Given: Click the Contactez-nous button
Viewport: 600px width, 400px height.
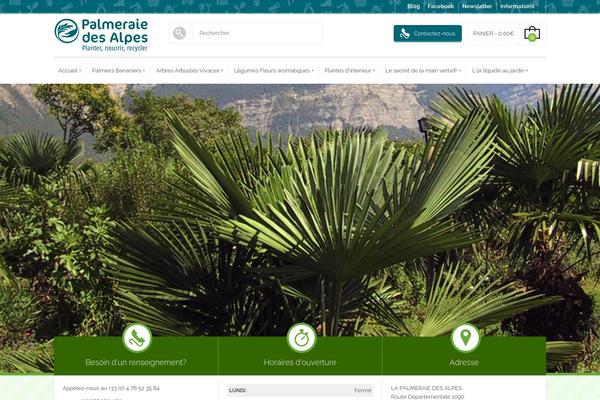Looking at the screenshot, I should (x=427, y=34).
